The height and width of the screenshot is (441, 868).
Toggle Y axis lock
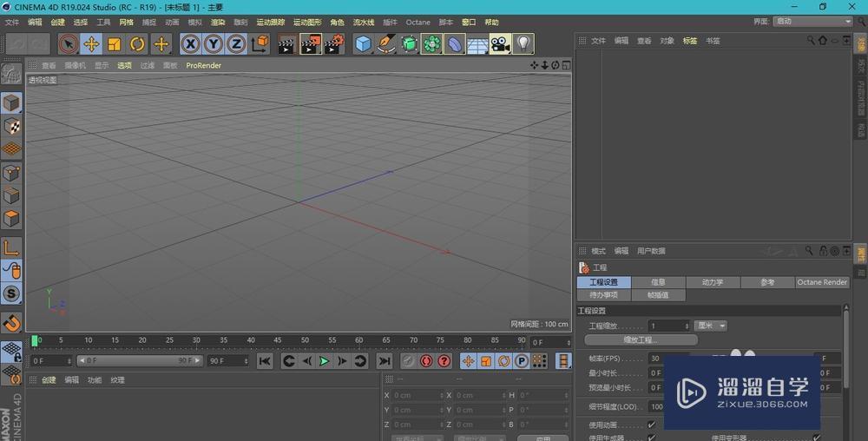click(x=214, y=43)
